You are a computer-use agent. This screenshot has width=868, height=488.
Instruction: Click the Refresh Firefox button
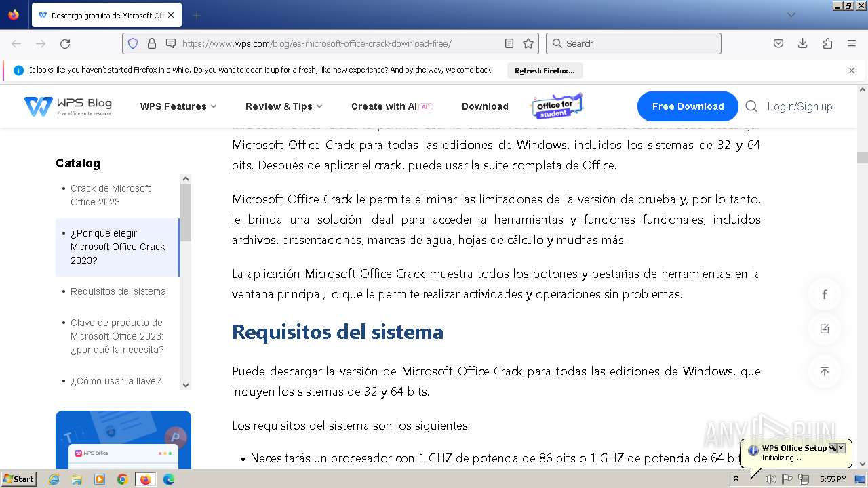pos(545,70)
